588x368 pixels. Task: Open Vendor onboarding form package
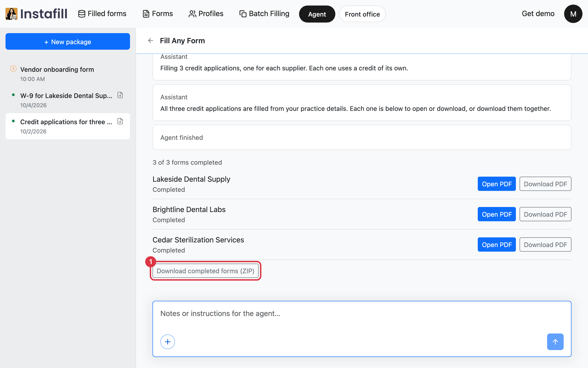68,74
